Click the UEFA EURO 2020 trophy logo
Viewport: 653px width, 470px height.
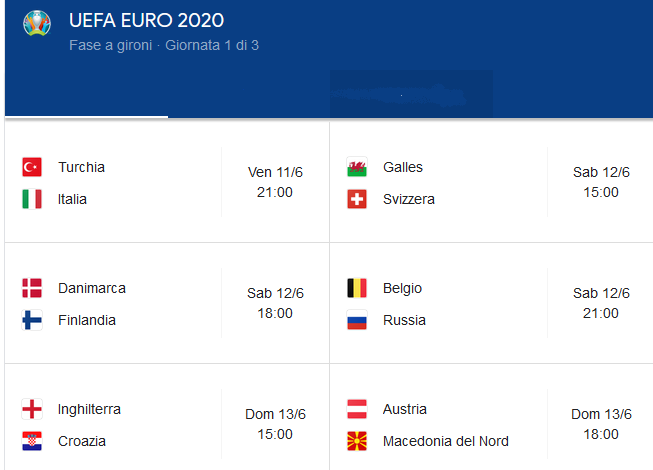coord(37,24)
